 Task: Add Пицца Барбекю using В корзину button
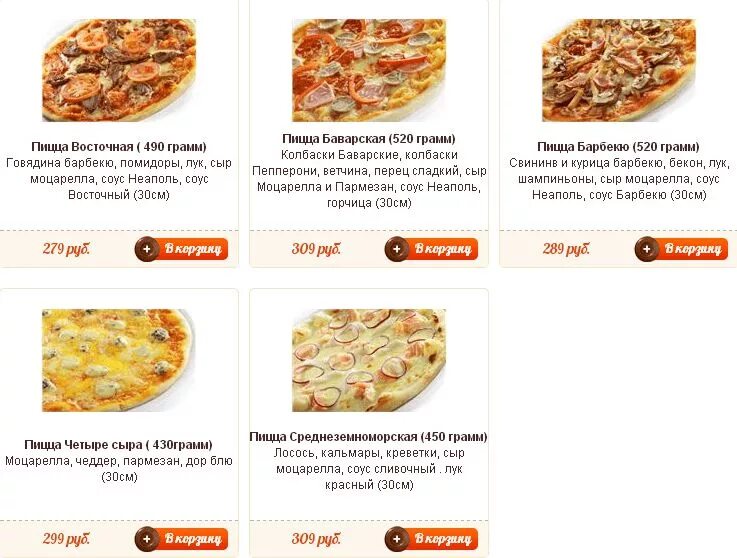tap(682, 249)
